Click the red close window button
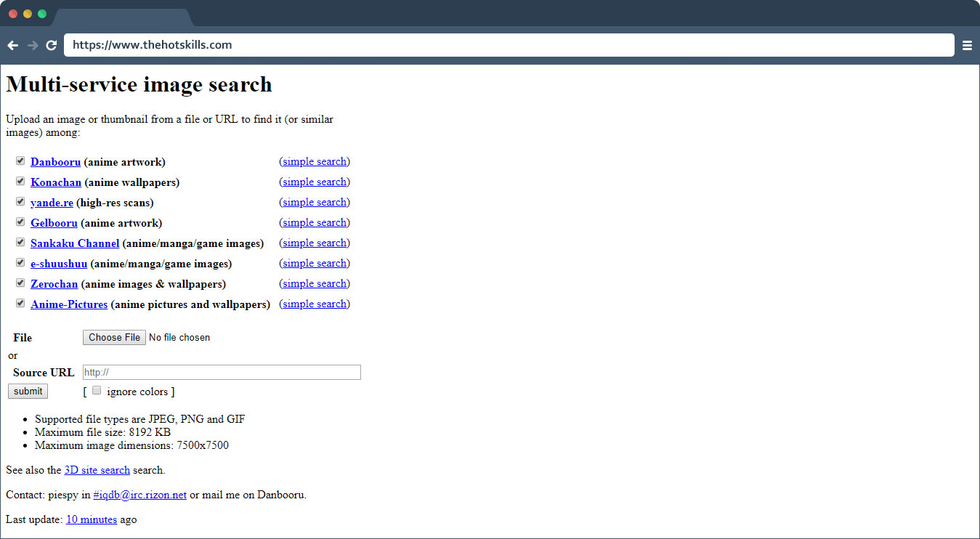Screen dimensions: 980x539 tap(13, 14)
